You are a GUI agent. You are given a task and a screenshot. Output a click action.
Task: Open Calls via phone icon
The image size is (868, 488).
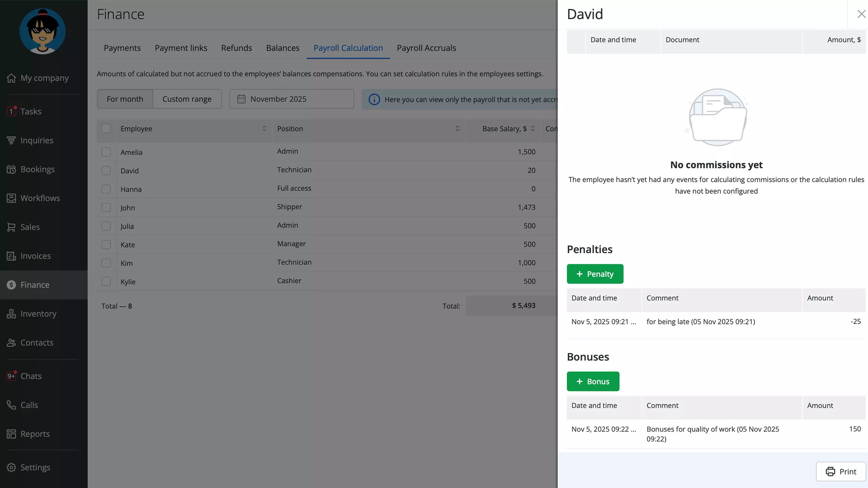click(11, 405)
